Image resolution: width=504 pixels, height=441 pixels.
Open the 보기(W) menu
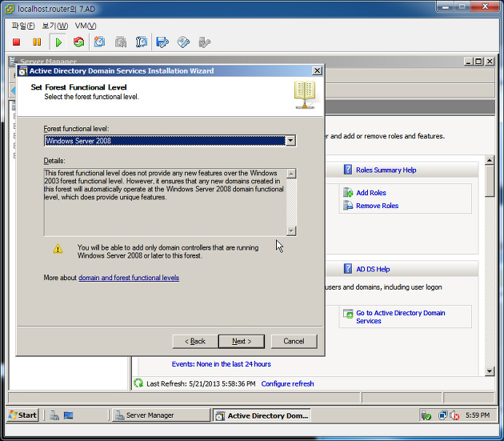[55, 26]
